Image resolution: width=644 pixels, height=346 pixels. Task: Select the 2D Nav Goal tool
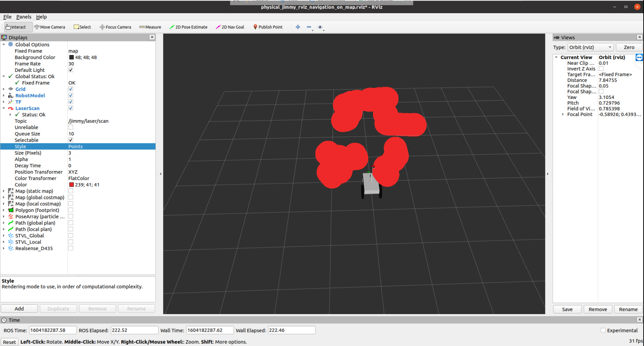coord(230,27)
